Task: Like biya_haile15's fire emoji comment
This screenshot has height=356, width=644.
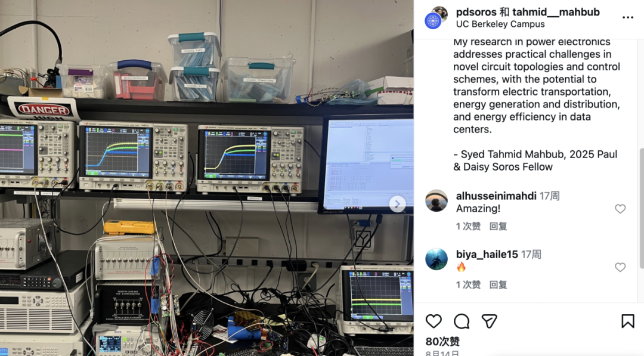Action: (620, 267)
